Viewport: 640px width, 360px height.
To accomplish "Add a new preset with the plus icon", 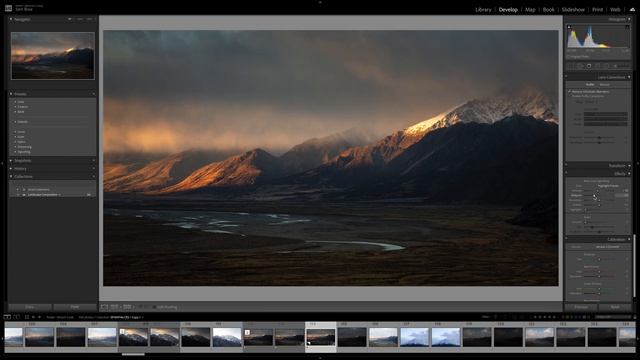I will point(93,94).
